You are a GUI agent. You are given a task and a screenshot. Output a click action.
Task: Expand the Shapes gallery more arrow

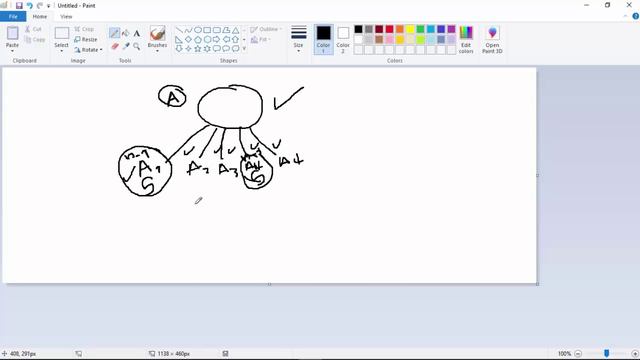244,49
